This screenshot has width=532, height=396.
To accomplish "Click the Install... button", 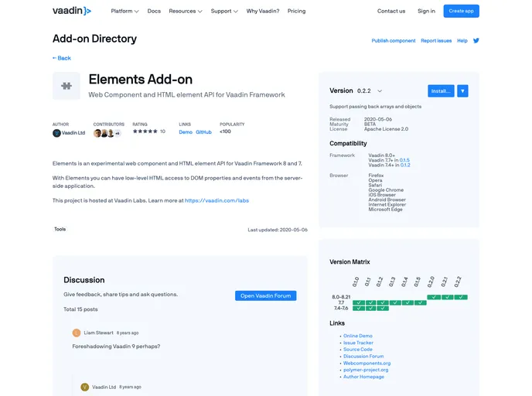I will [x=441, y=91].
